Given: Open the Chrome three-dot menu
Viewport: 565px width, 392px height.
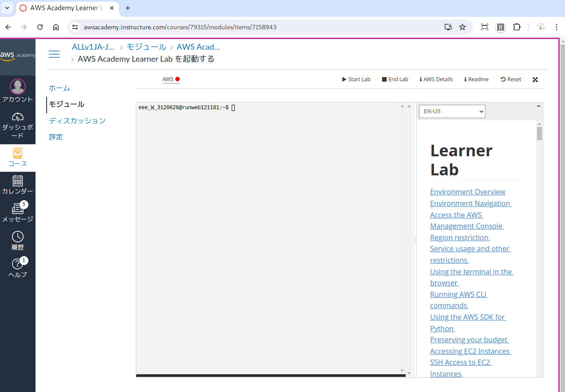Looking at the screenshot, I should point(557,27).
